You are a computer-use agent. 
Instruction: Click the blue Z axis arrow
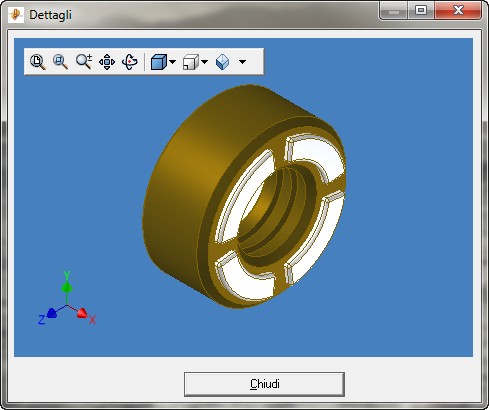[x=52, y=313]
